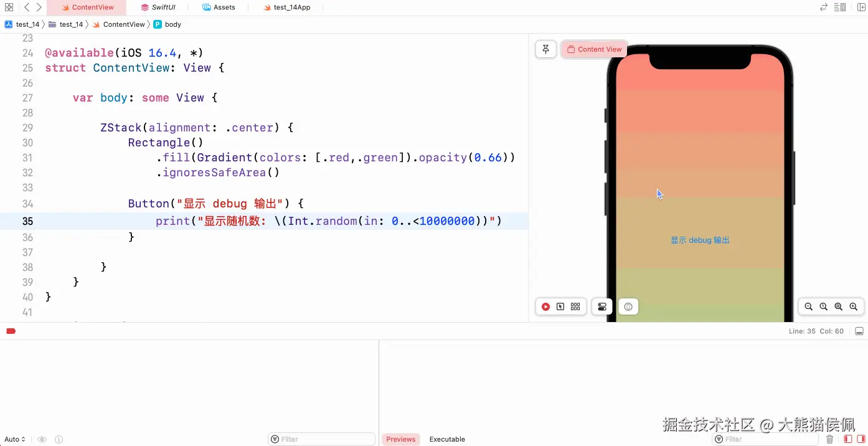Open the adjust editor options menu
Image resolution: width=868 pixels, height=446 pixels.
coord(840,7)
